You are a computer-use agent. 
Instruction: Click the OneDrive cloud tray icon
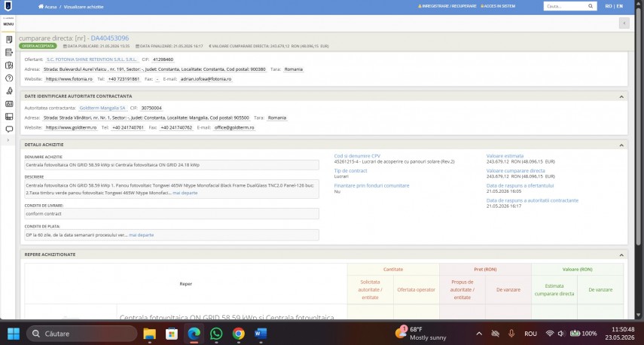496,334
